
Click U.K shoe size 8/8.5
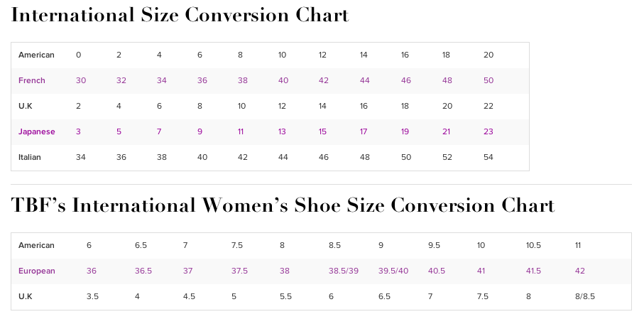584,297
